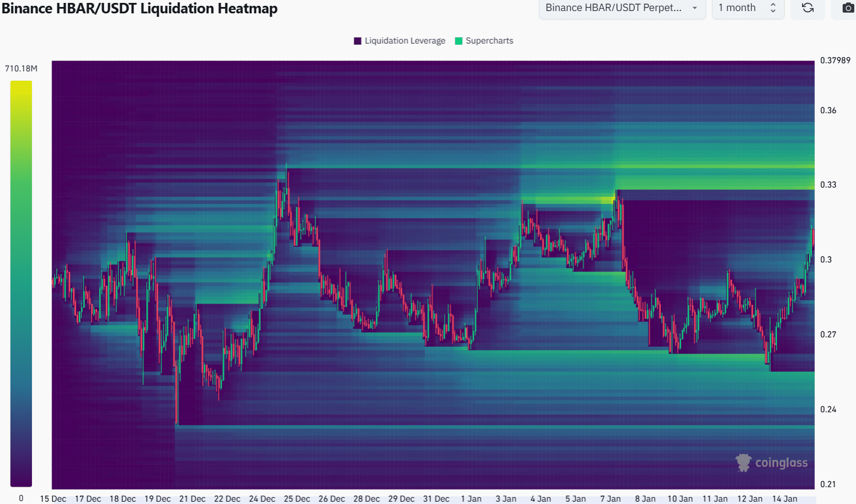
Task: Click the 0.37989 price axis label
Action: (835, 60)
